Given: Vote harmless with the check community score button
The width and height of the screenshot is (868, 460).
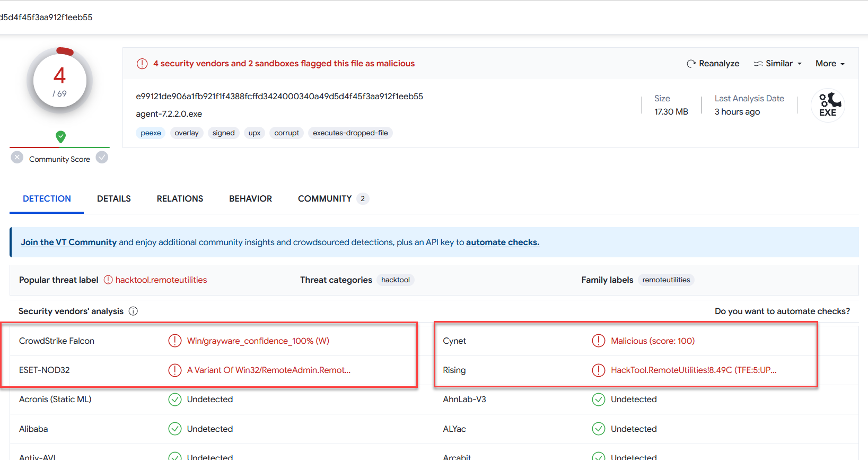Looking at the screenshot, I should point(102,158).
